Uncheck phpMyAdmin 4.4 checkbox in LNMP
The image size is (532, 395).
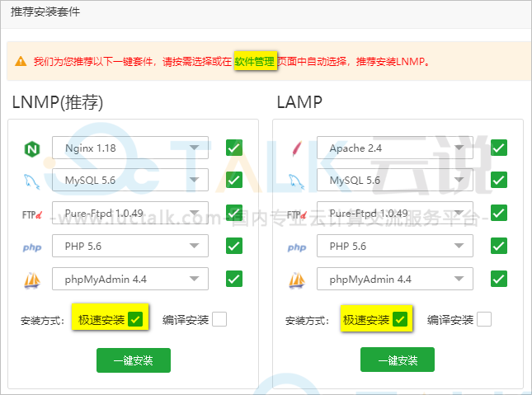[234, 279]
